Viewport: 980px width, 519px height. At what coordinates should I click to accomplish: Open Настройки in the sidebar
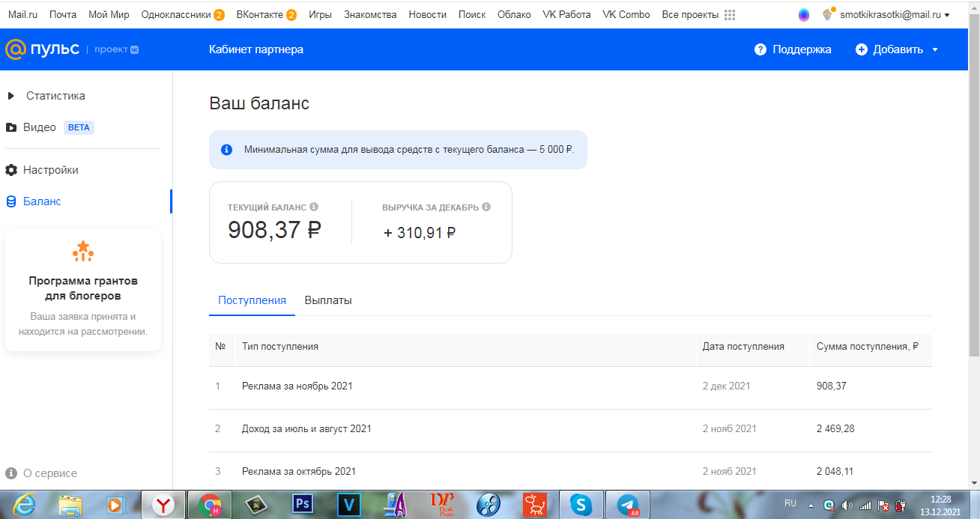tap(42, 170)
